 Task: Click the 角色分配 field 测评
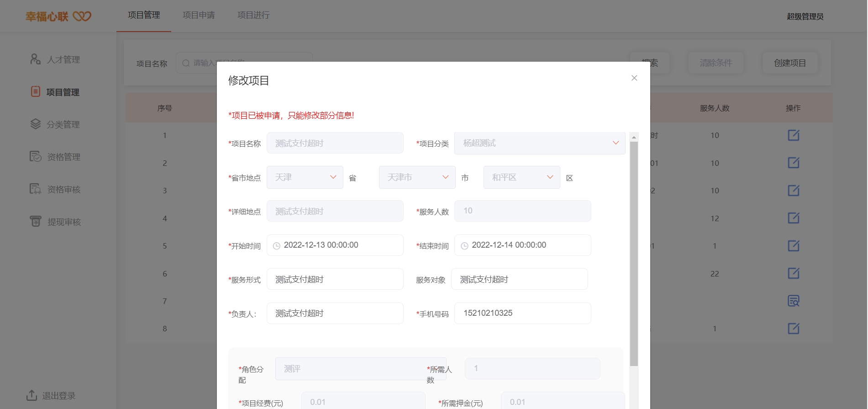pos(361,369)
